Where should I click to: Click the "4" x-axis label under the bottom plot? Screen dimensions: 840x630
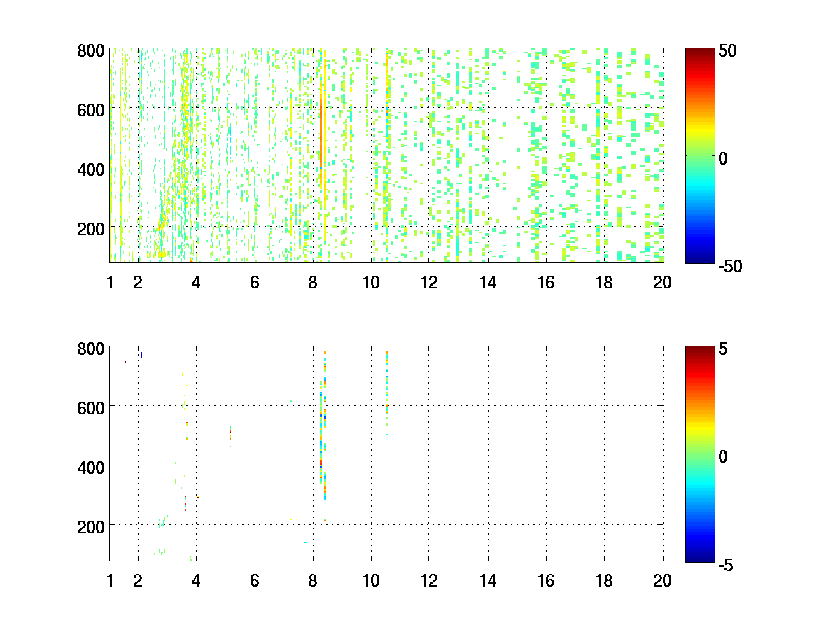coord(196,580)
